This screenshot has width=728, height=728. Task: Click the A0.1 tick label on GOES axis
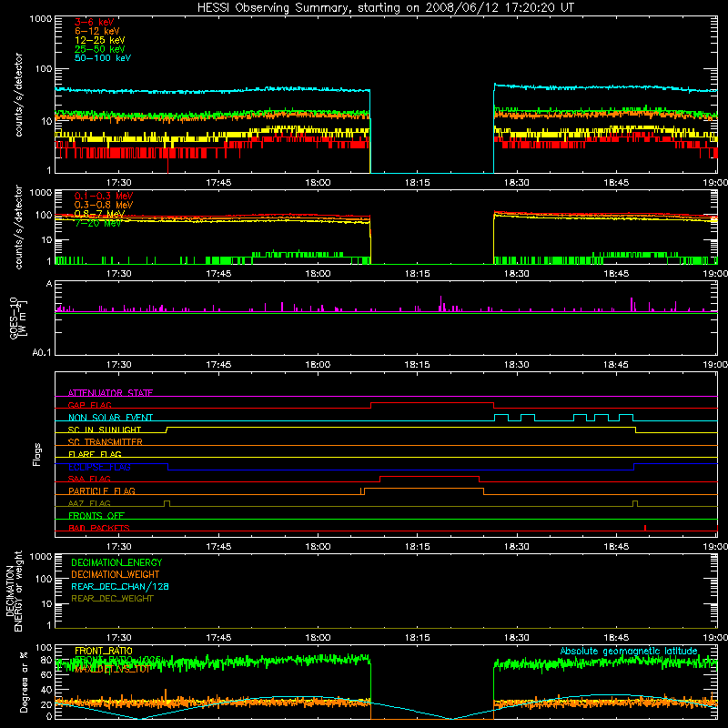click(42, 352)
